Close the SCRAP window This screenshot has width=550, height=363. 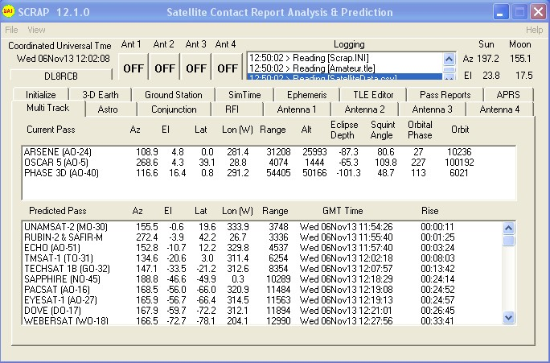tap(538, 12)
